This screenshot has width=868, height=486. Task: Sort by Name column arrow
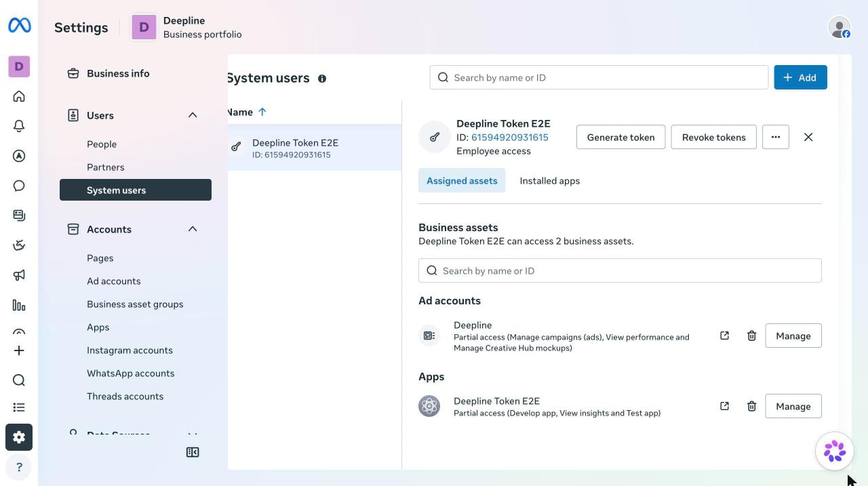coord(262,112)
